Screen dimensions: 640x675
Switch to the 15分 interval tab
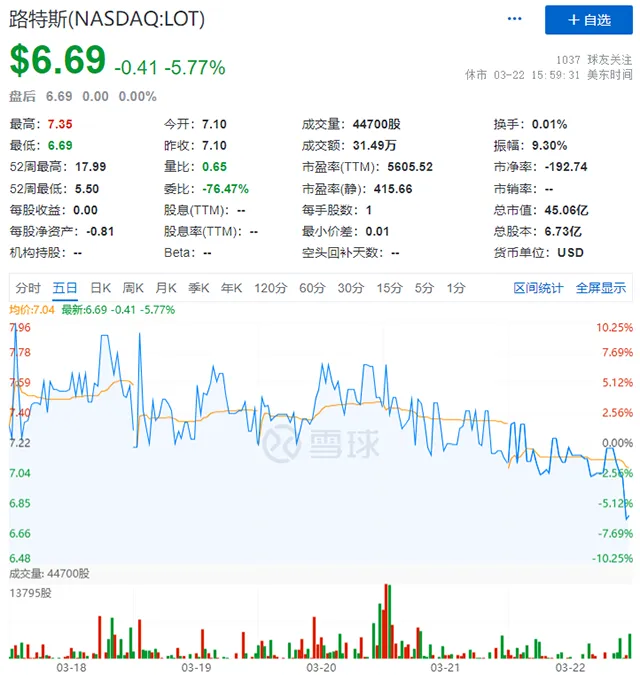pos(390,288)
